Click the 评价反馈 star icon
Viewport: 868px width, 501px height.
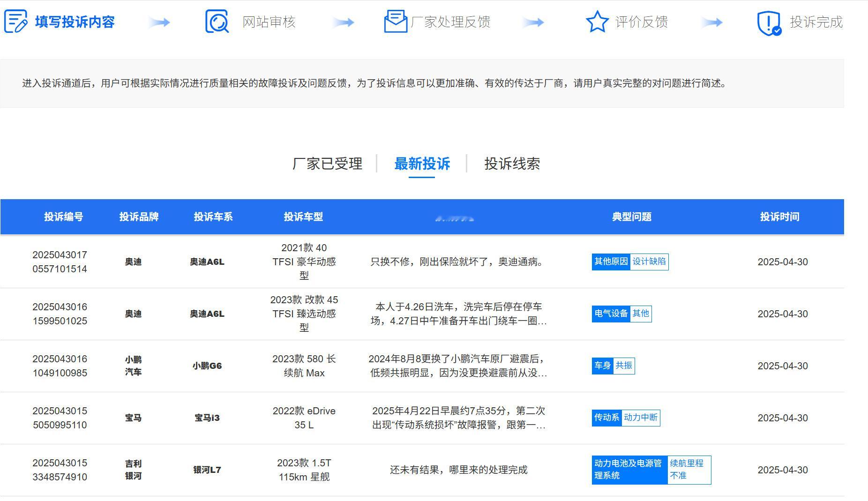[597, 22]
